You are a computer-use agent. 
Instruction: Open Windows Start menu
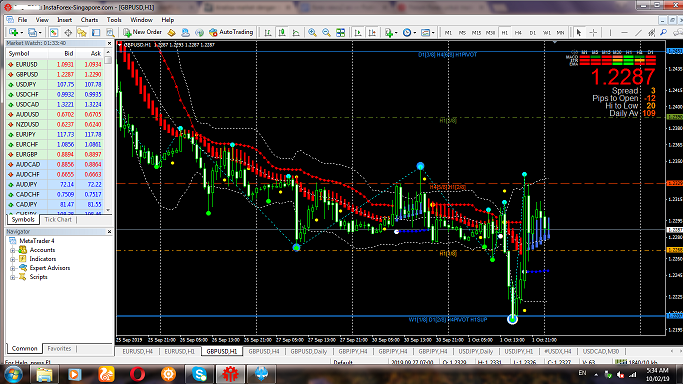tap(13, 374)
